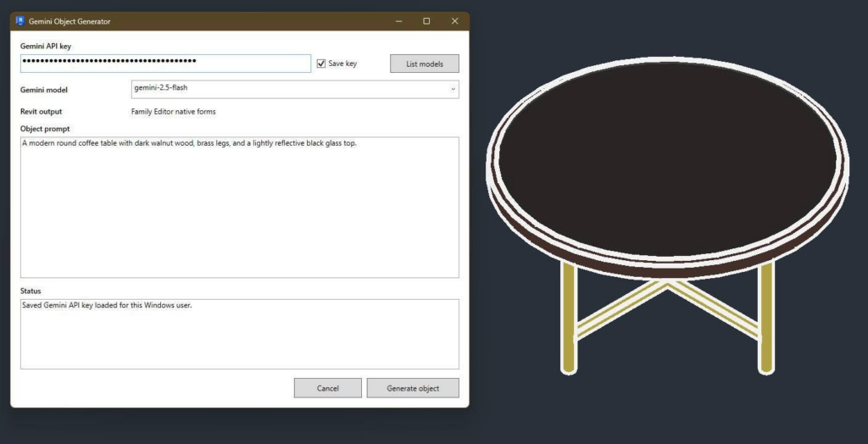This screenshot has width=868, height=444.
Task: Click inside the Object prompt text area
Action: click(x=240, y=208)
